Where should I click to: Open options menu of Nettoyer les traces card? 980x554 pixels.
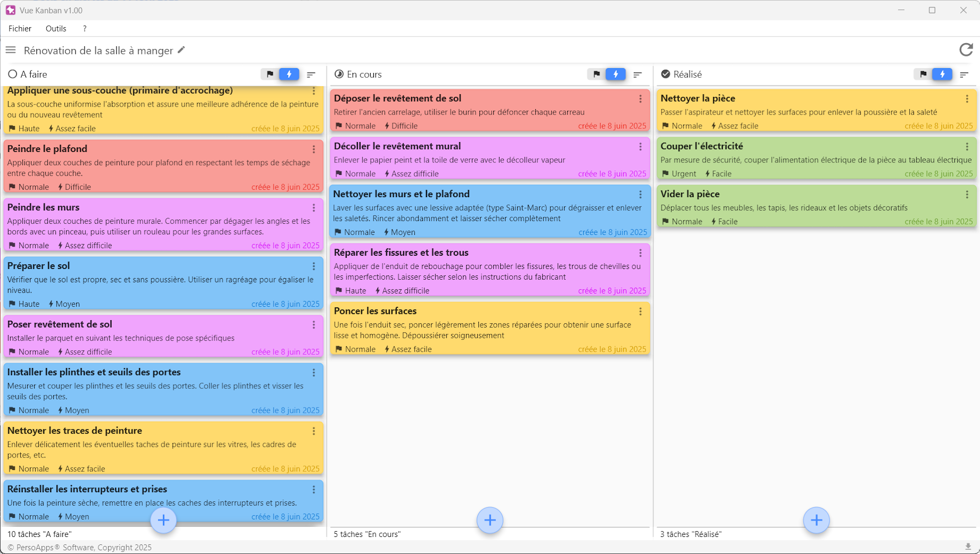tap(314, 431)
